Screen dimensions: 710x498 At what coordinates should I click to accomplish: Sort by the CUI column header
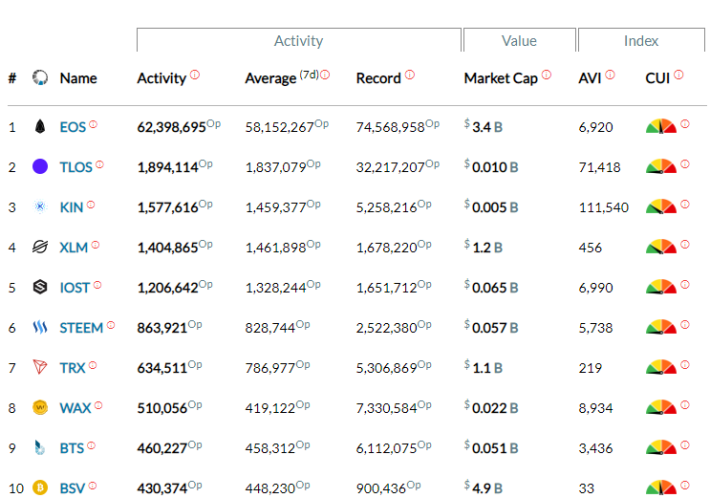(657, 78)
